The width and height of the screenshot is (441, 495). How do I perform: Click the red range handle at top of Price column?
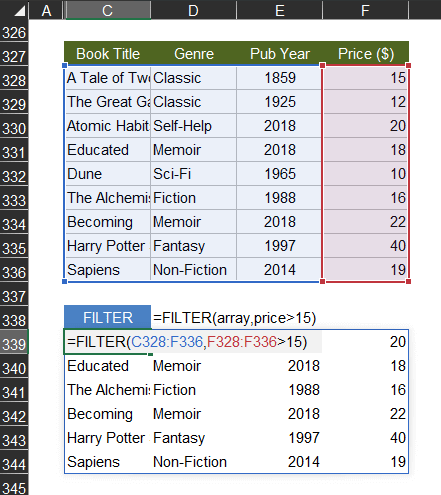point(322,65)
